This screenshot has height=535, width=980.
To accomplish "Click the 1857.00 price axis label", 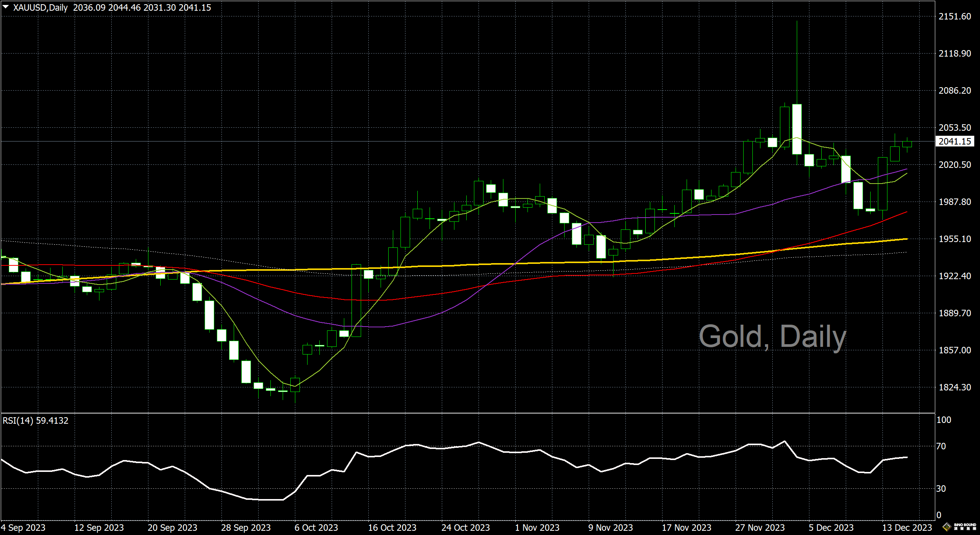I will pos(955,350).
